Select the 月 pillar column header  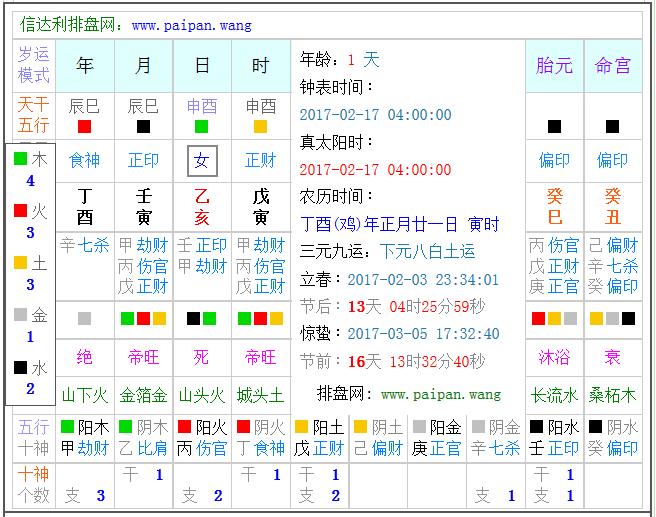[x=143, y=66]
